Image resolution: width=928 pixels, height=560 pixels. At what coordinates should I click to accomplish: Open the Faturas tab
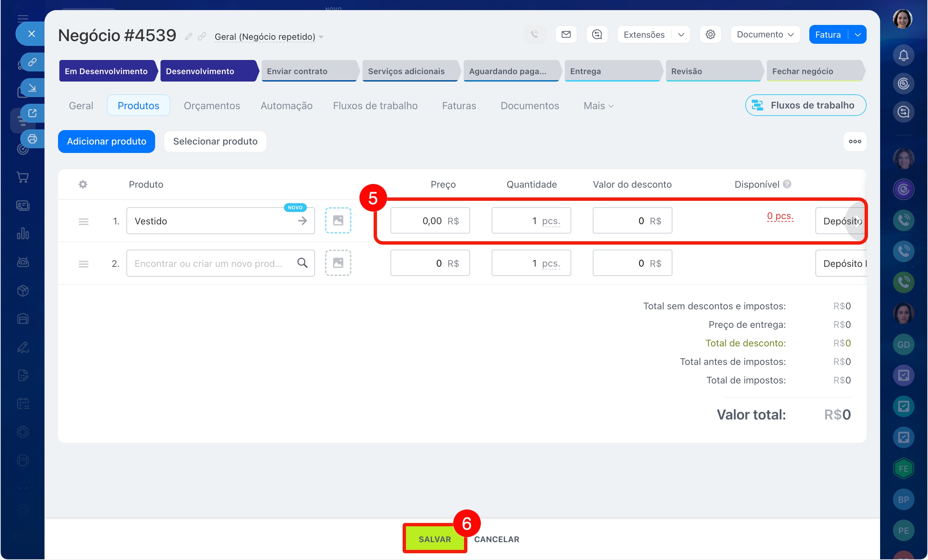(x=459, y=106)
